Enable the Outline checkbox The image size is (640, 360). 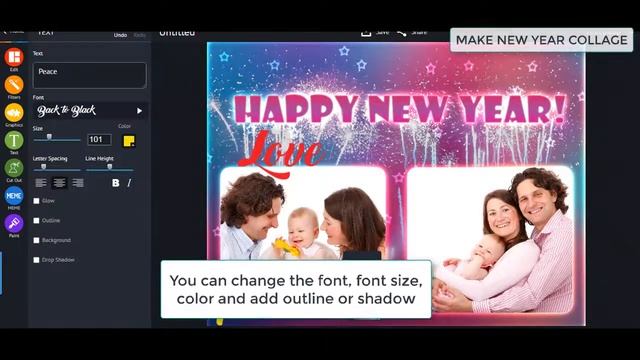click(x=36, y=220)
